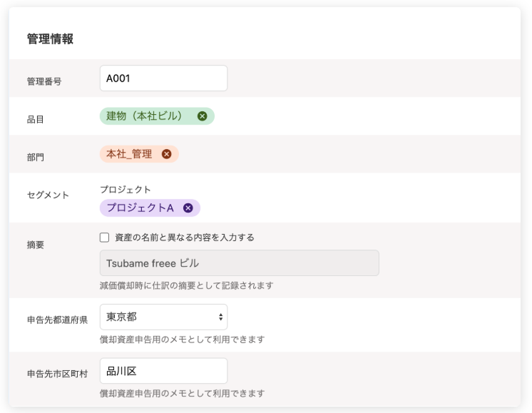532x413 pixels.
Task: Delete the プロジェクトA segment tag via its x icon
Action: 188,208
